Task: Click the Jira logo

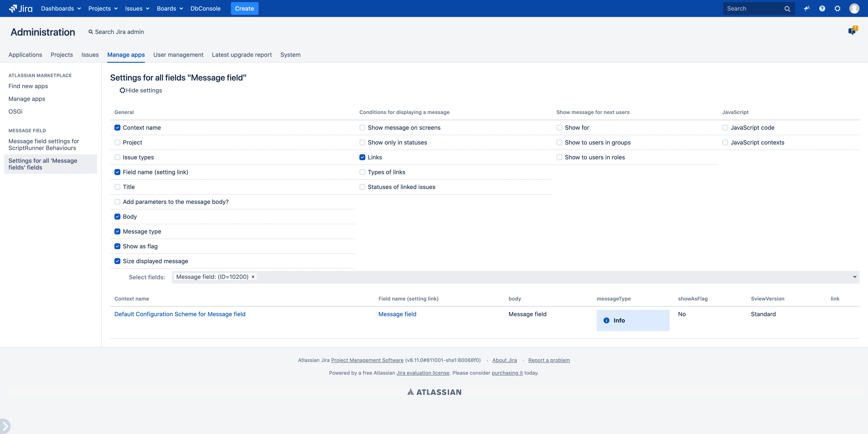Action: (x=21, y=8)
